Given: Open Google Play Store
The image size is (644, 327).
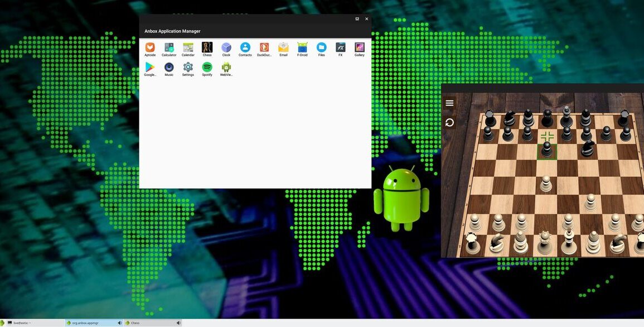Looking at the screenshot, I should [150, 68].
